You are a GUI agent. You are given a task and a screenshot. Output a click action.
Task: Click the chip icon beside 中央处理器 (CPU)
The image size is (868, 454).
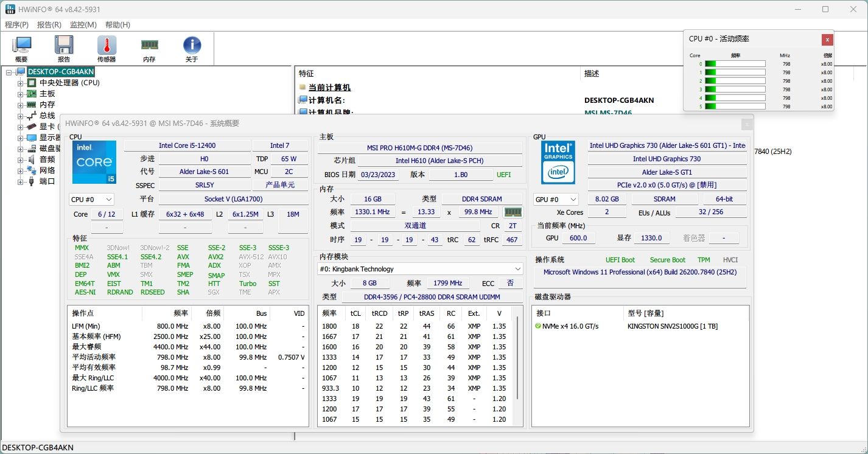click(32, 83)
